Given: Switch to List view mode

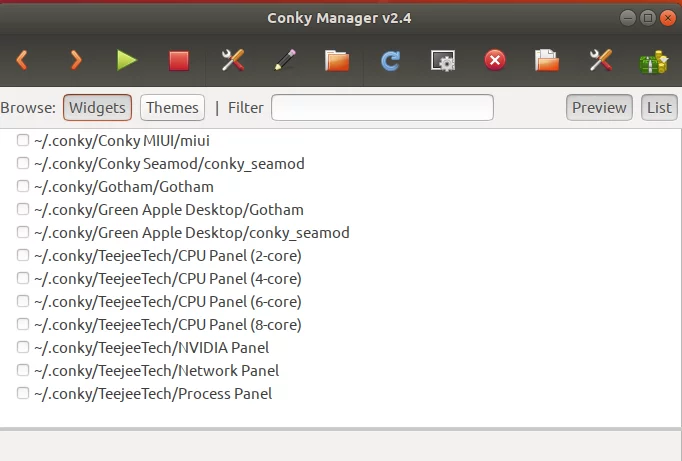Looking at the screenshot, I should tap(659, 107).
